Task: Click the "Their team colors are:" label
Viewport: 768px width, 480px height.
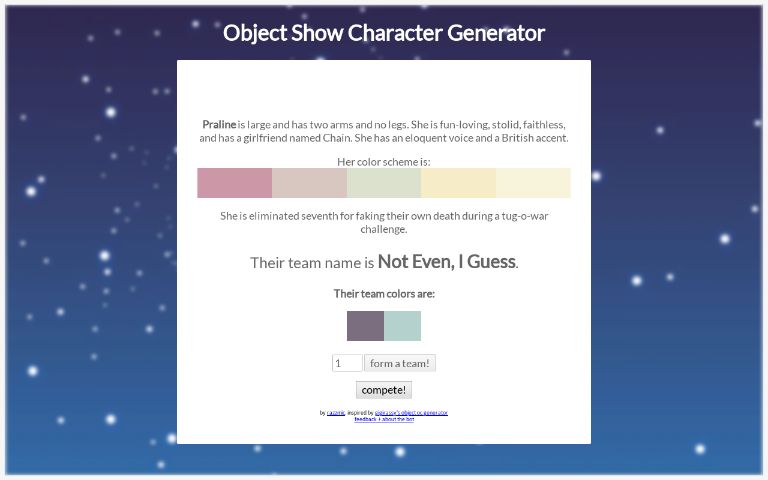Action: pos(384,294)
